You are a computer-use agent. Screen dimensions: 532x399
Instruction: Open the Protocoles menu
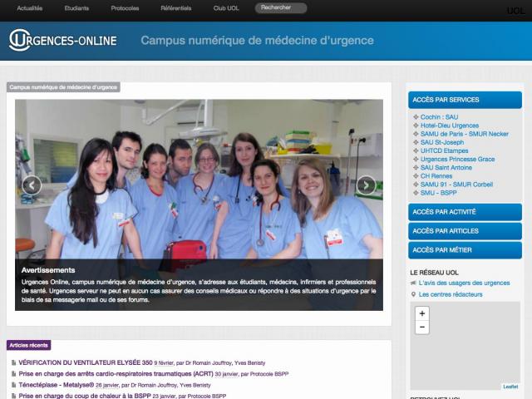click(125, 8)
